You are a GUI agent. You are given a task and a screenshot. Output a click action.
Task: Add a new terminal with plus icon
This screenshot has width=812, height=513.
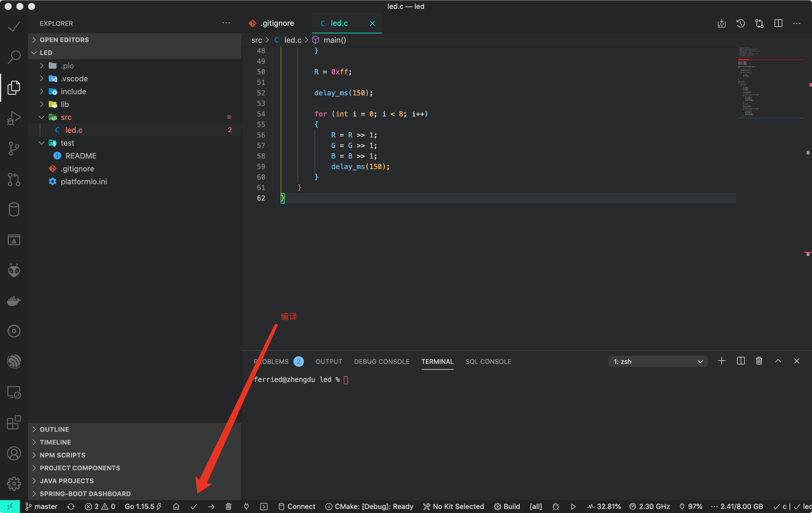click(x=722, y=361)
